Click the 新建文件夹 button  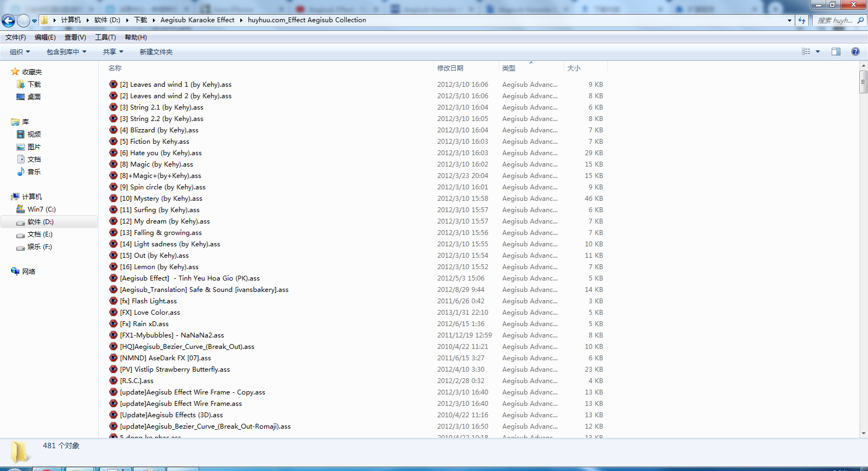click(156, 52)
